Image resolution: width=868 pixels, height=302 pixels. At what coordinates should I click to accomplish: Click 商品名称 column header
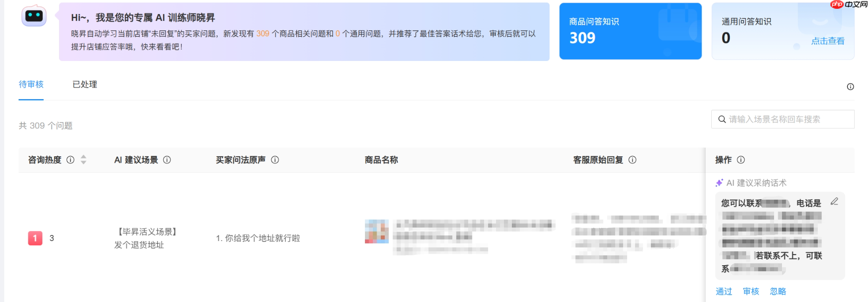381,160
